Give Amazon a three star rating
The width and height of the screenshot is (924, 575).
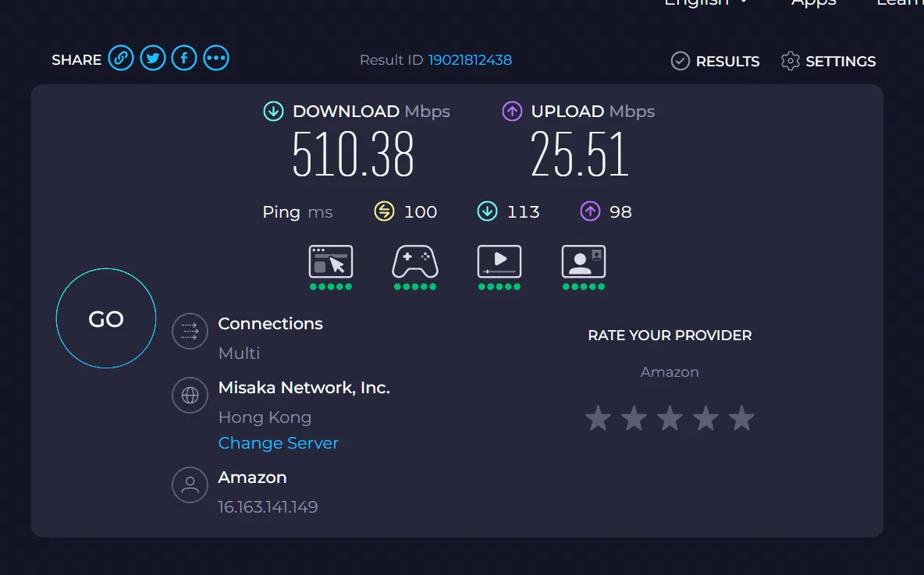[x=670, y=419]
